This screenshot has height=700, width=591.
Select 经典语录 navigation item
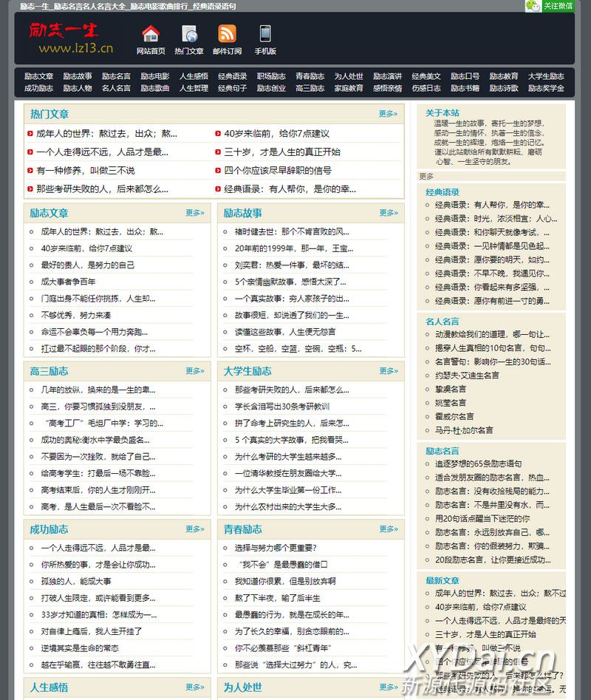click(233, 76)
